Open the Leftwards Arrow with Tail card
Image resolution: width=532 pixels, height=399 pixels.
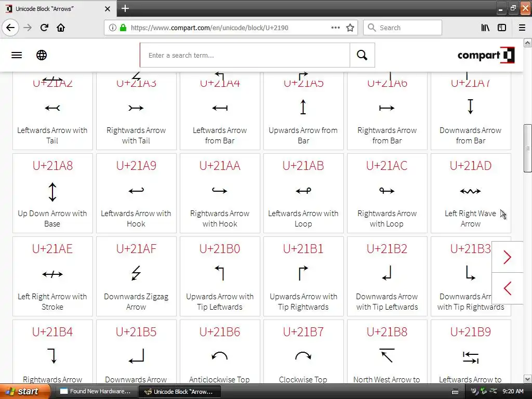pos(52,111)
